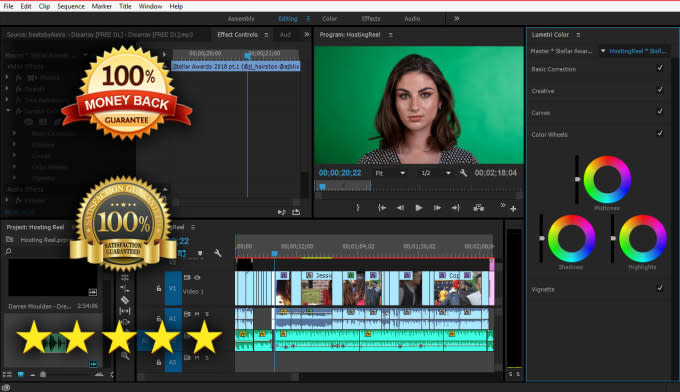The width and height of the screenshot is (680, 392).
Task: Switch to the Assembly workspace
Action: coord(241,19)
